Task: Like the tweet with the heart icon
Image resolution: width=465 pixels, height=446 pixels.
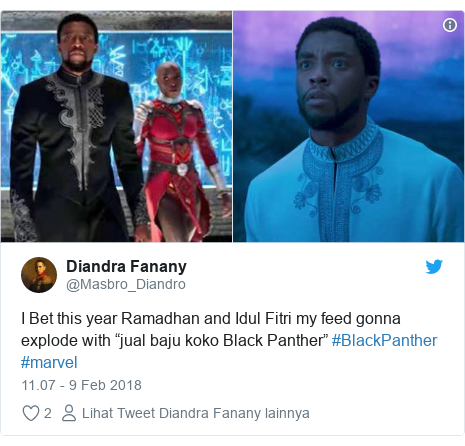Action: coord(31,413)
